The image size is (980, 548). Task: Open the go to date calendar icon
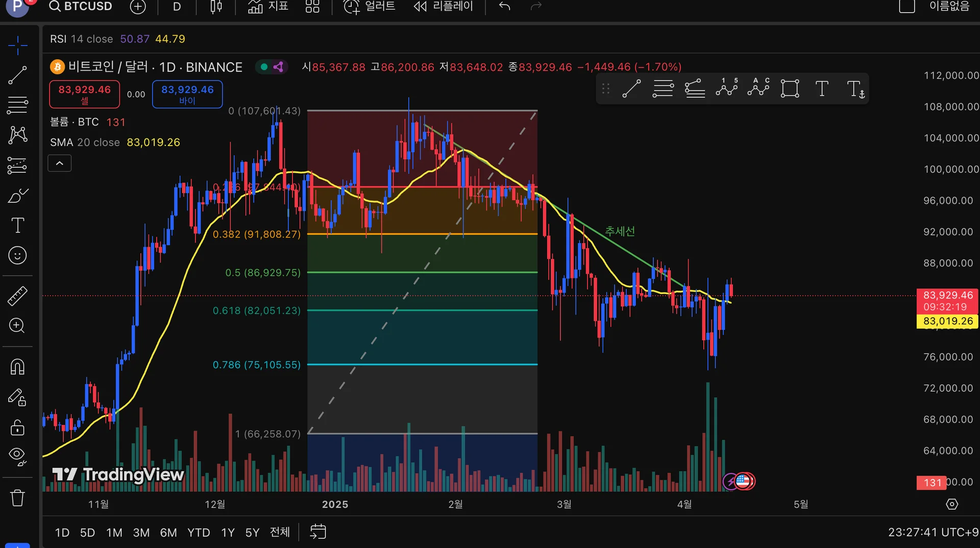tap(317, 532)
